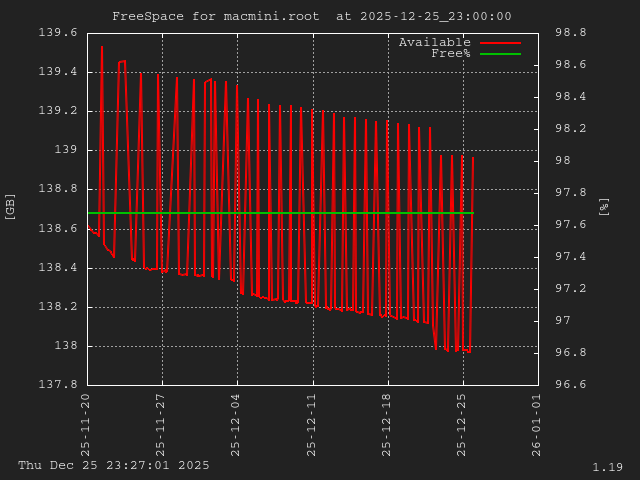Click the 98.8 value on right axis
Screen dimensions: 640x480
pos(570,33)
